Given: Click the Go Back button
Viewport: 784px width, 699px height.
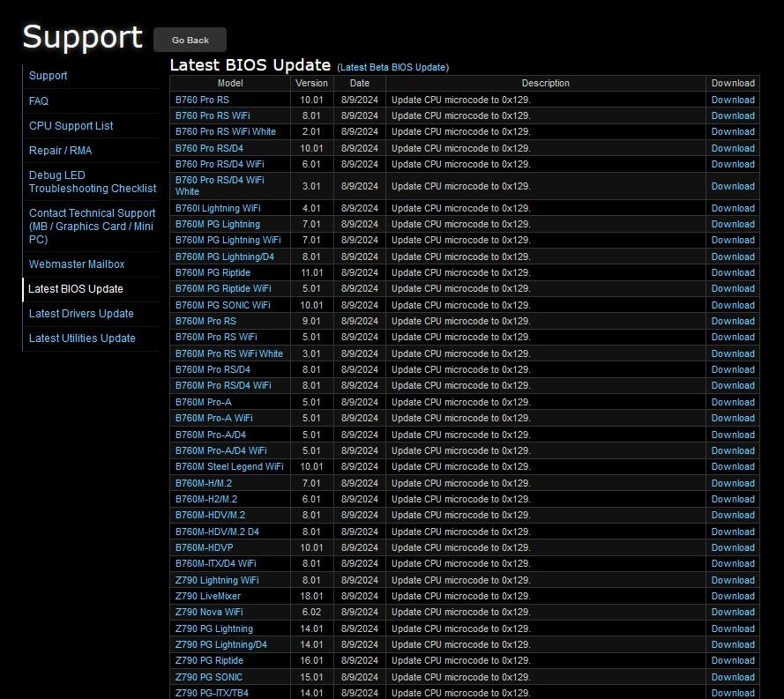Looking at the screenshot, I should pyautogui.click(x=190, y=40).
